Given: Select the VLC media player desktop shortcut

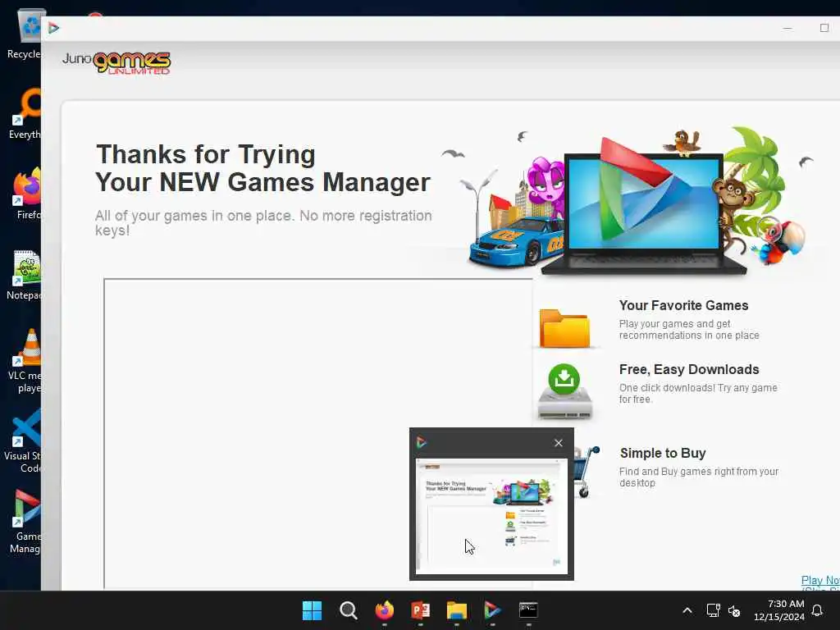Looking at the screenshot, I should click(25, 361).
